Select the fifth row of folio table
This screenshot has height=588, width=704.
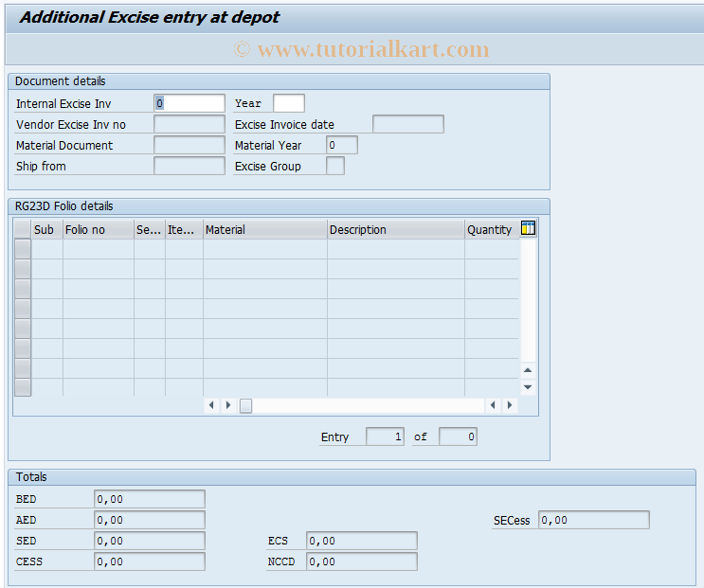23,329
